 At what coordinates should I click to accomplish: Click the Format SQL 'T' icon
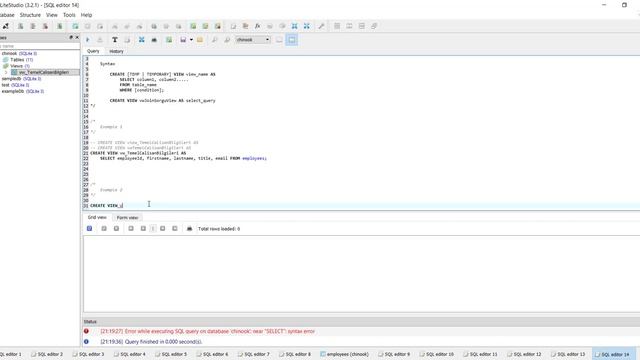coord(115,40)
